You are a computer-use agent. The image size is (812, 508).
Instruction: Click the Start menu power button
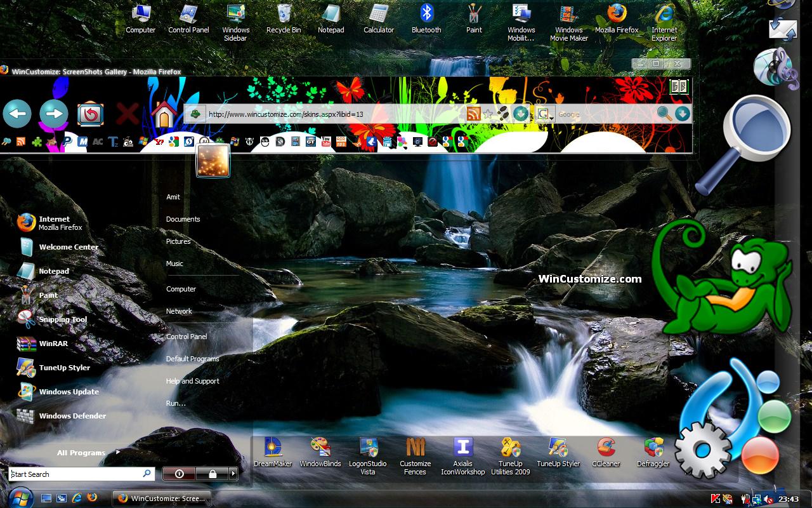(179, 474)
